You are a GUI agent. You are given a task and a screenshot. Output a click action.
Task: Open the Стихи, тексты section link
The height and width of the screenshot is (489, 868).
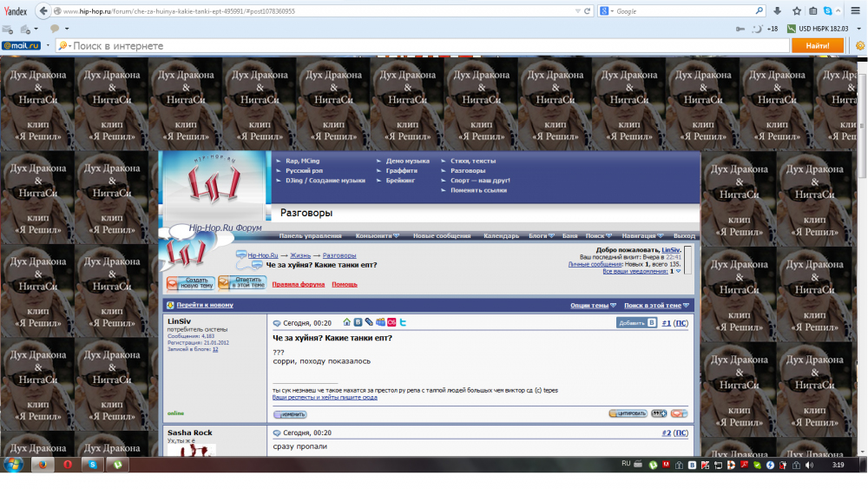473,161
